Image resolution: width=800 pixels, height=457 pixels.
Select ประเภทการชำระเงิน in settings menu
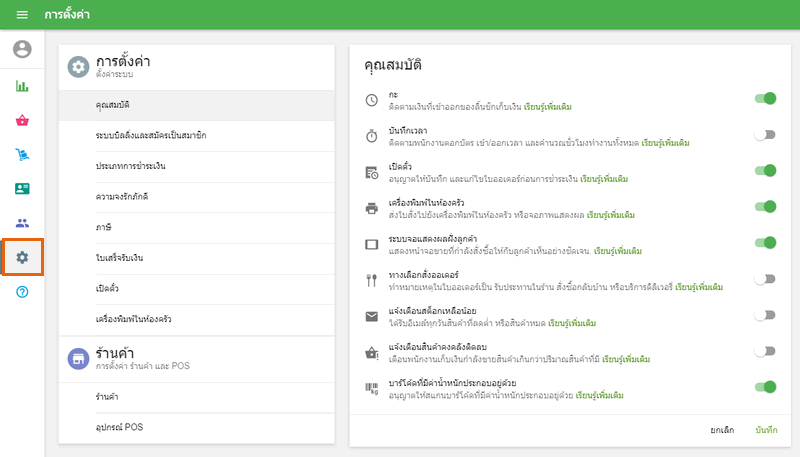(x=131, y=165)
